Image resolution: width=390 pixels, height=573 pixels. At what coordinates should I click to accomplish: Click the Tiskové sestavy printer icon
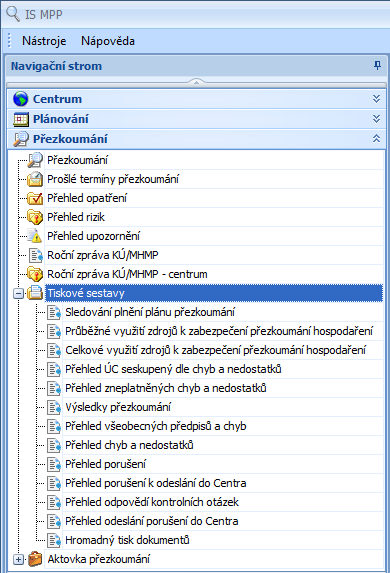[35, 293]
